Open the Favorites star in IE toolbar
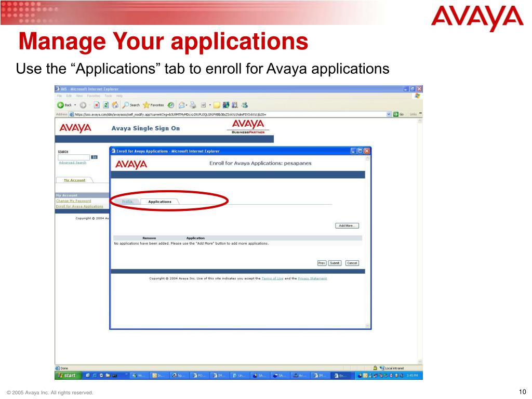532x399 pixels. [x=153, y=105]
